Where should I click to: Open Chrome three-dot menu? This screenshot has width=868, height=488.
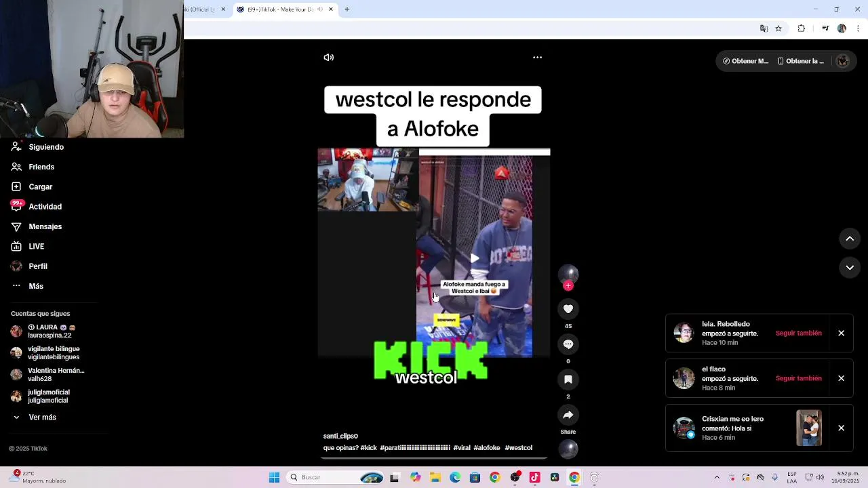click(859, 28)
